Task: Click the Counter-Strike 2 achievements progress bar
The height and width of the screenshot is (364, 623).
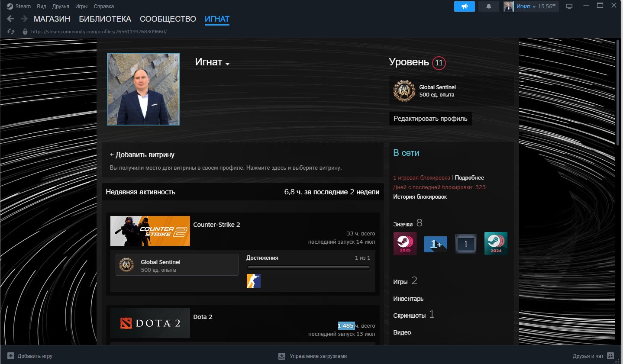Action: coord(309,268)
